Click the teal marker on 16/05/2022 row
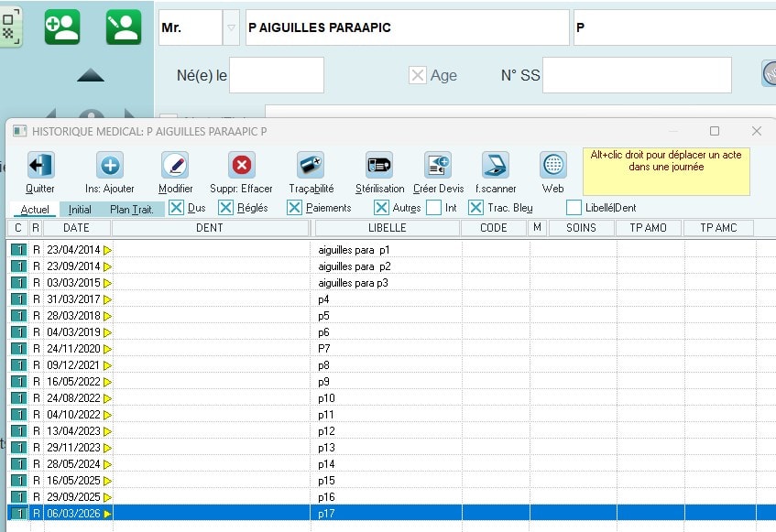The height and width of the screenshot is (532, 776). pyautogui.click(x=19, y=382)
